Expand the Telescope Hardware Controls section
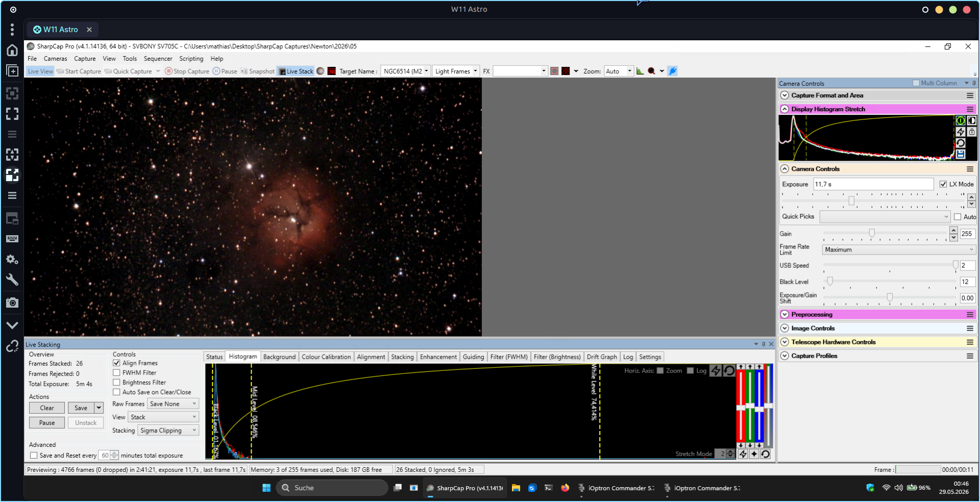This screenshot has height=502, width=980. point(785,342)
